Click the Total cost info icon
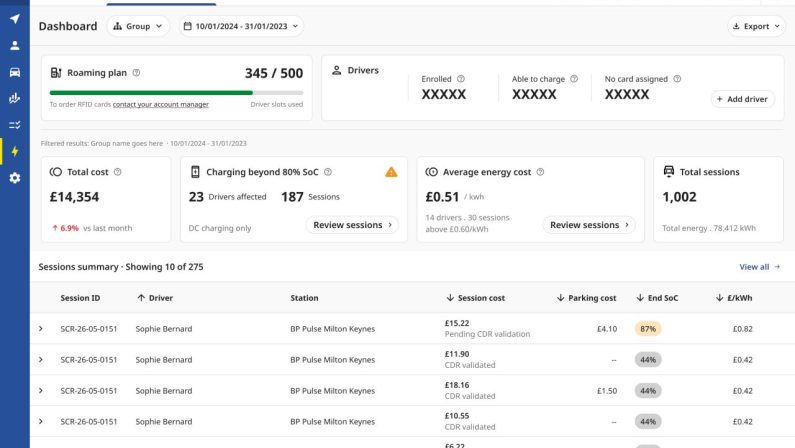The width and height of the screenshot is (795, 448). (118, 172)
